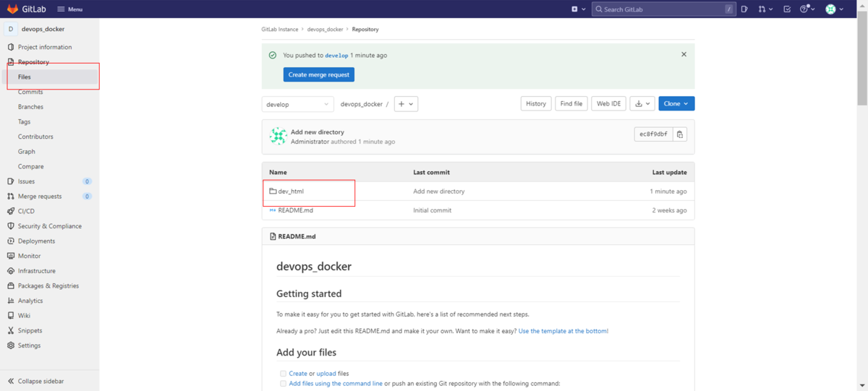The image size is (868, 391).
Task: Click the Settings gear icon in sidebar
Action: 11,345
